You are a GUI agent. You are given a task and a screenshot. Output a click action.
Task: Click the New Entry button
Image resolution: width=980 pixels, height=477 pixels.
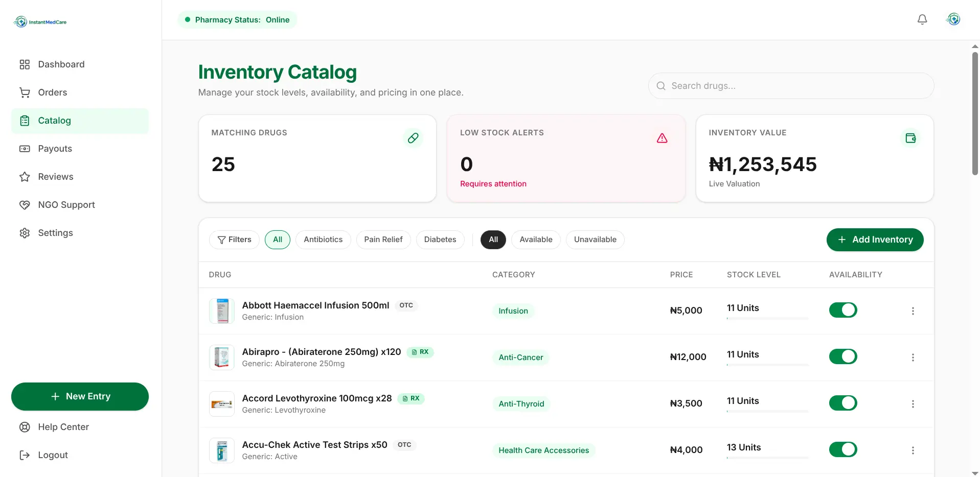click(x=80, y=396)
